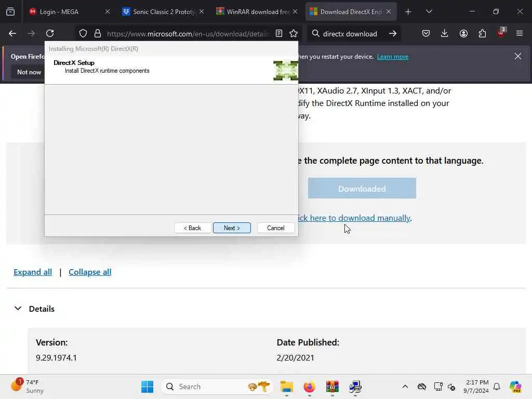The height and width of the screenshot is (399, 532).
Task: Go back one page in Firefox
Action: pos(12,33)
